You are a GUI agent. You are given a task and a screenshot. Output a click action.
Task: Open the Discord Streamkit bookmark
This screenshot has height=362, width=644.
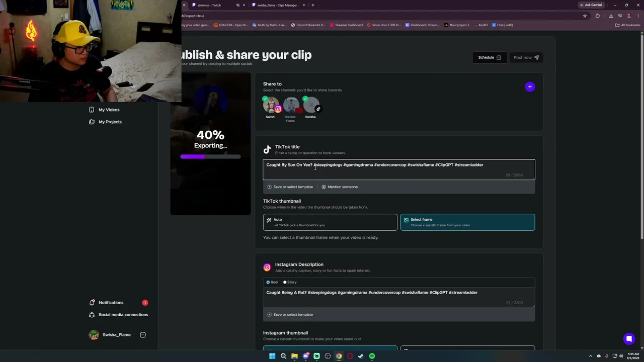click(308, 25)
